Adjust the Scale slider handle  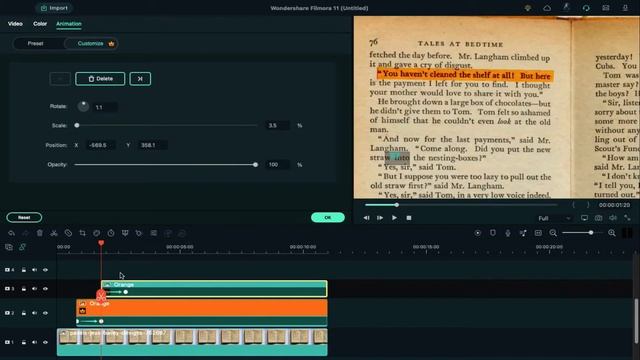point(77,125)
